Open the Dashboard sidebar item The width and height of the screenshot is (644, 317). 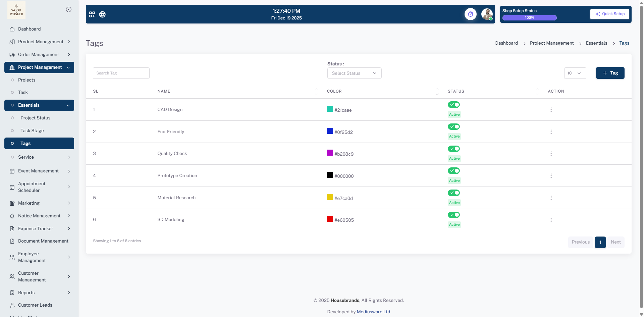tap(29, 29)
